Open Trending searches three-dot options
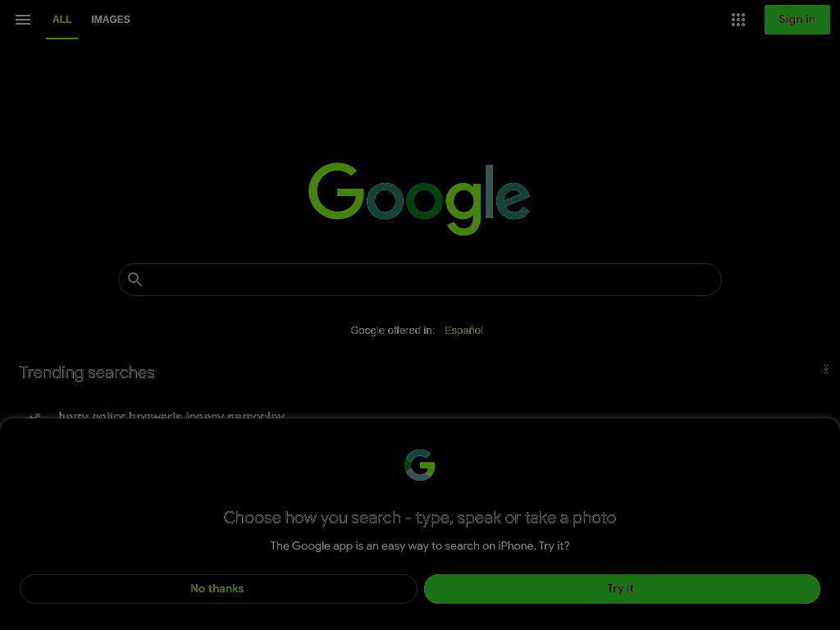 pos(825,369)
